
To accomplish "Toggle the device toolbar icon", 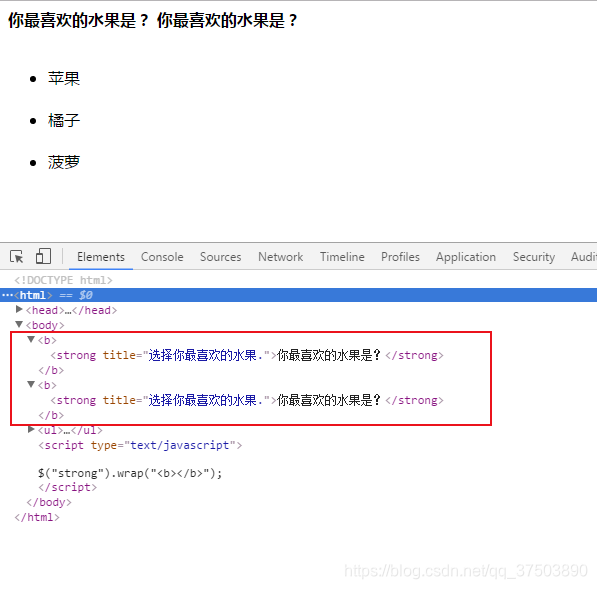I will pyautogui.click(x=43, y=256).
